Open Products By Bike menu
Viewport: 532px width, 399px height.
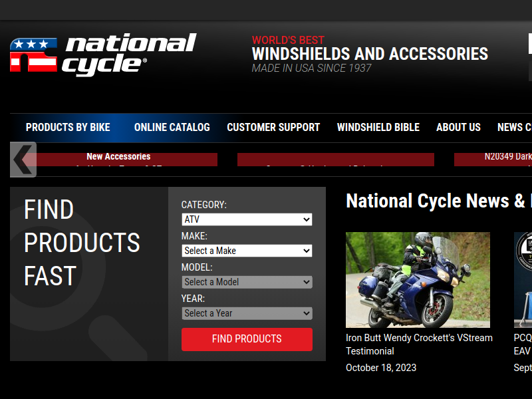(x=68, y=127)
